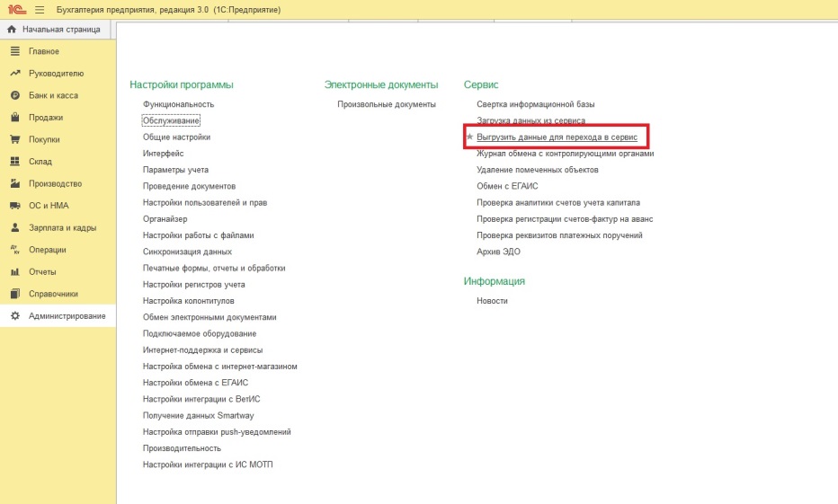
Task: Click the Администрирование gear icon
Action: [15, 315]
